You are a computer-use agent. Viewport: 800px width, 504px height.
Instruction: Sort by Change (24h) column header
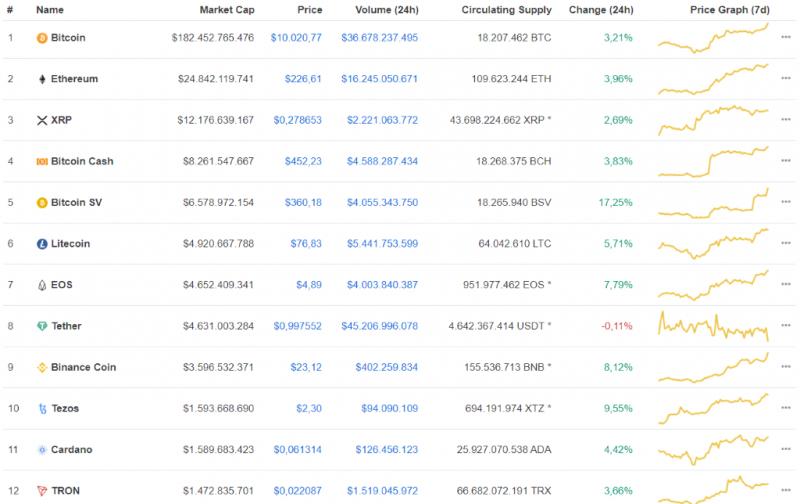click(600, 10)
